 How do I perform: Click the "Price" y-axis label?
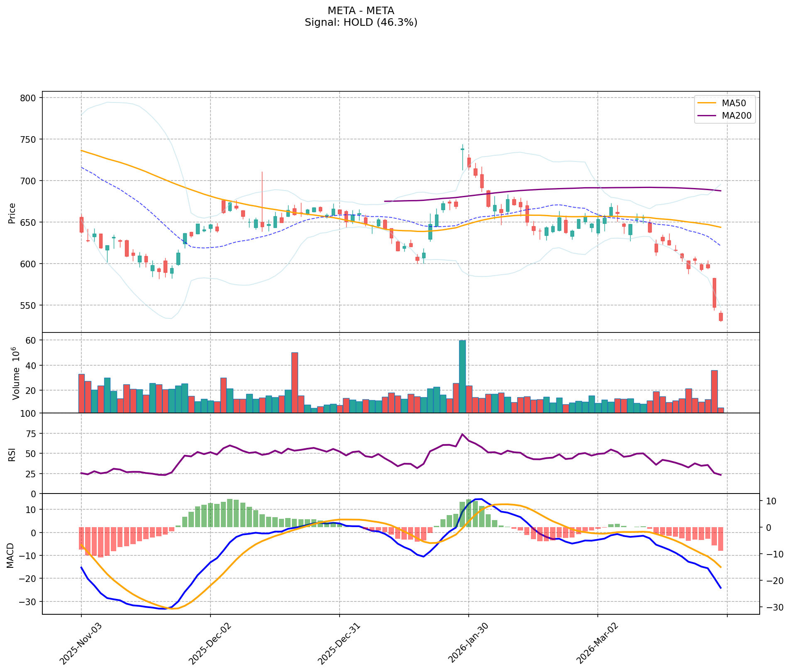(12, 213)
